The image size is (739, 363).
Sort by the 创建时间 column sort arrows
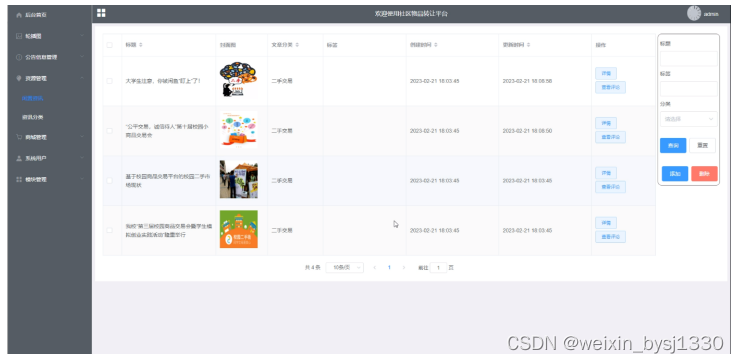pos(435,45)
